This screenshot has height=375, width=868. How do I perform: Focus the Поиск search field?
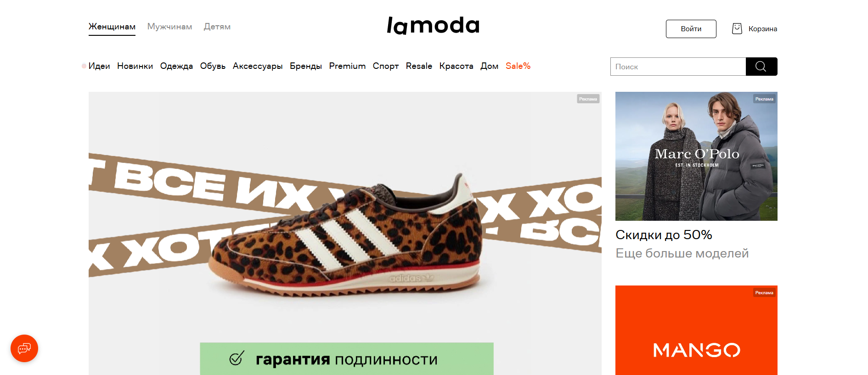click(x=678, y=67)
